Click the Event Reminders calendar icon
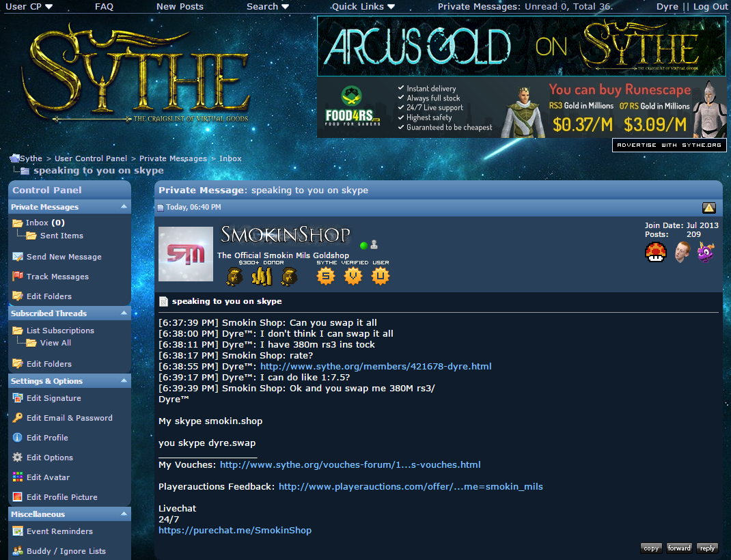 click(x=18, y=531)
